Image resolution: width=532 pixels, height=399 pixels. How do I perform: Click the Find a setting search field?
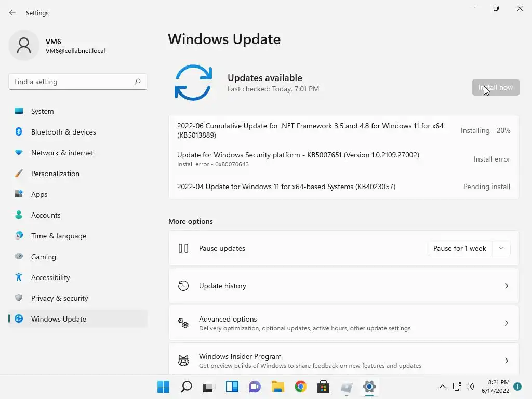(x=78, y=82)
